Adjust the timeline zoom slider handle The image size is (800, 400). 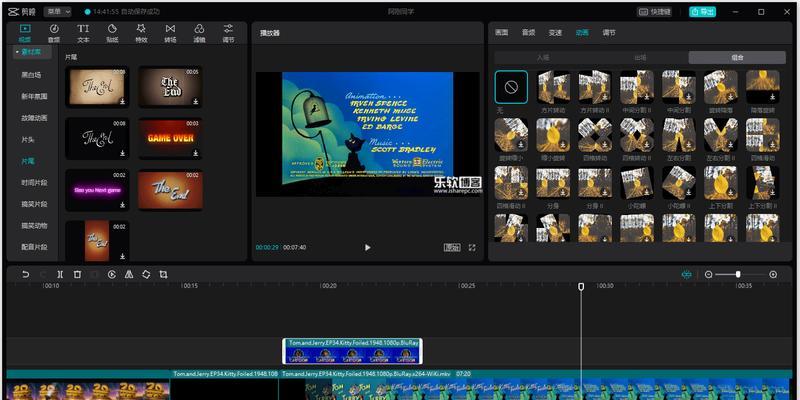[x=738, y=274]
